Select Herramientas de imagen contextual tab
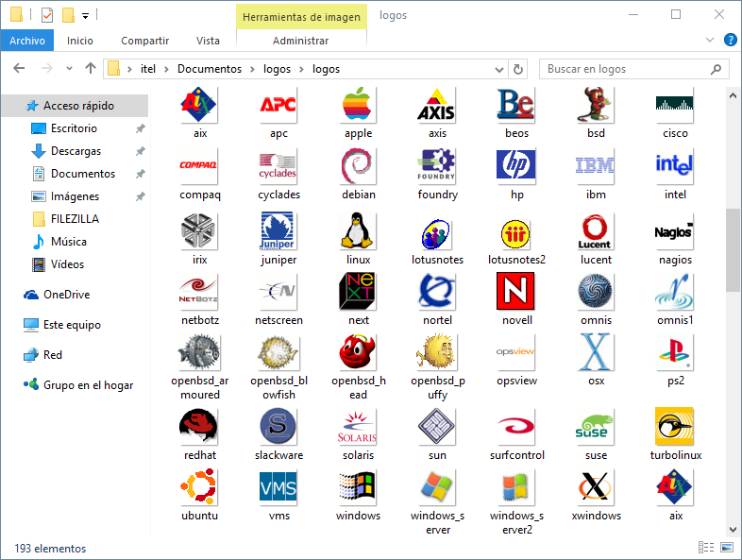Viewport: 742px width, 560px height. coord(301,17)
